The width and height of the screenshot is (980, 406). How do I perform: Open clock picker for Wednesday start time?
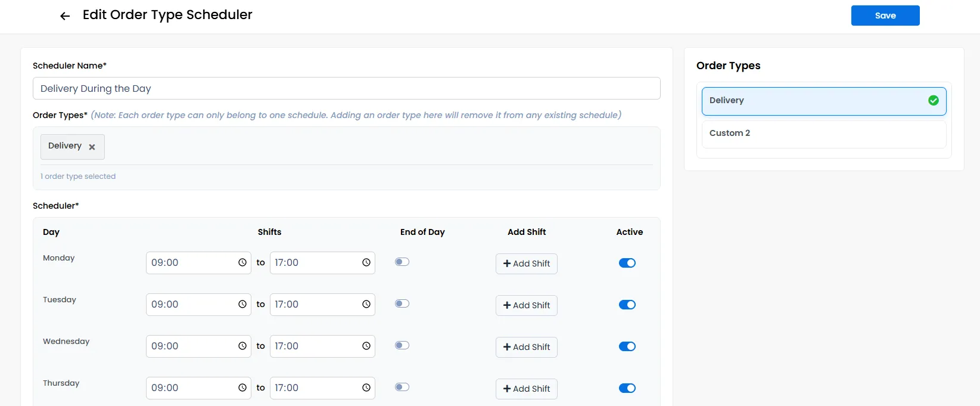242,346
